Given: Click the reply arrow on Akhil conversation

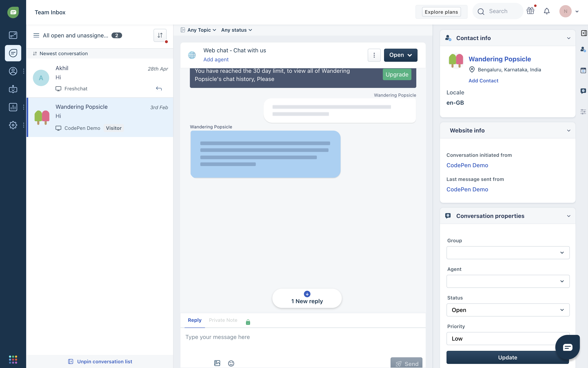Looking at the screenshot, I should [159, 89].
